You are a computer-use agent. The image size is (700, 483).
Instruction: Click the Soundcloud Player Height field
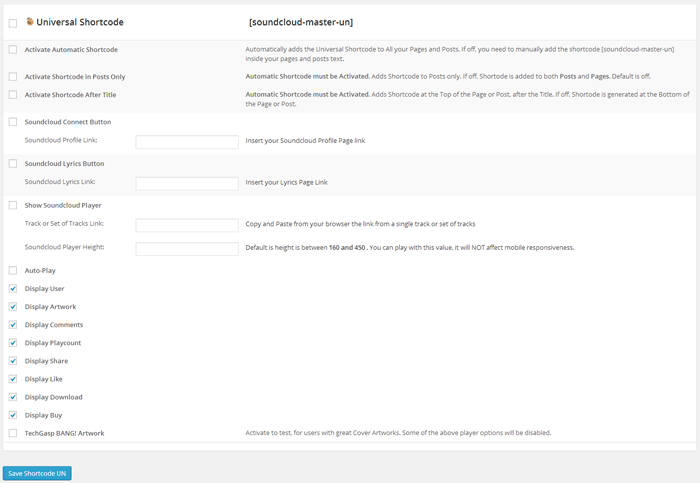[187, 248]
